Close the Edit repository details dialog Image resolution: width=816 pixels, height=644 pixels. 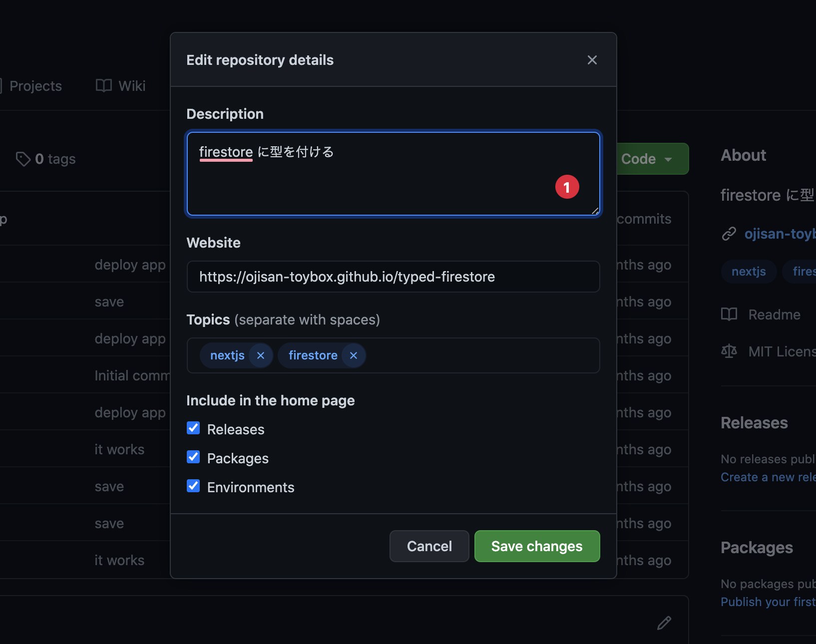(592, 60)
